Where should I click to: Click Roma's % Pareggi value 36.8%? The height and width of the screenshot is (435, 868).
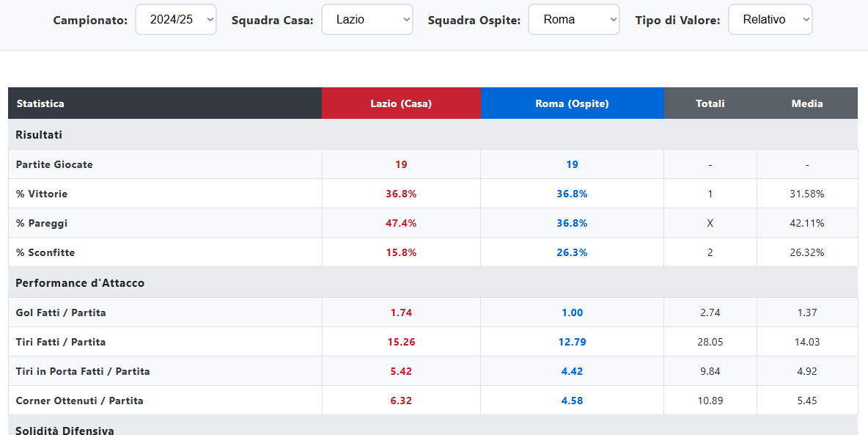[x=572, y=223]
